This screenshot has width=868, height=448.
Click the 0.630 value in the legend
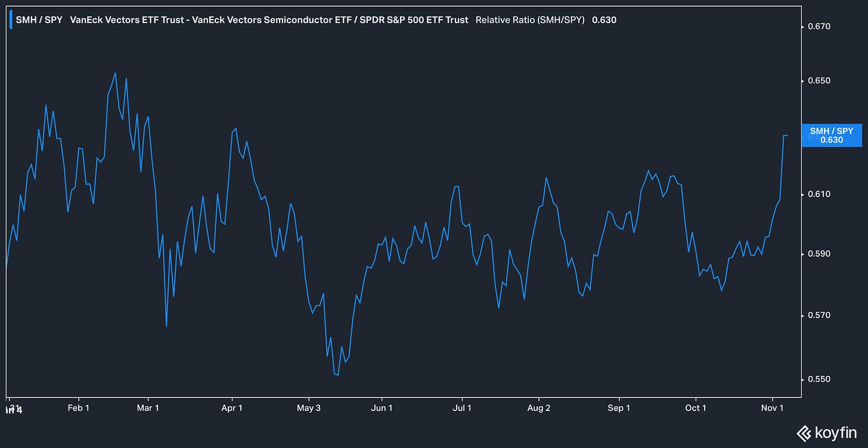tap(604, 20)
